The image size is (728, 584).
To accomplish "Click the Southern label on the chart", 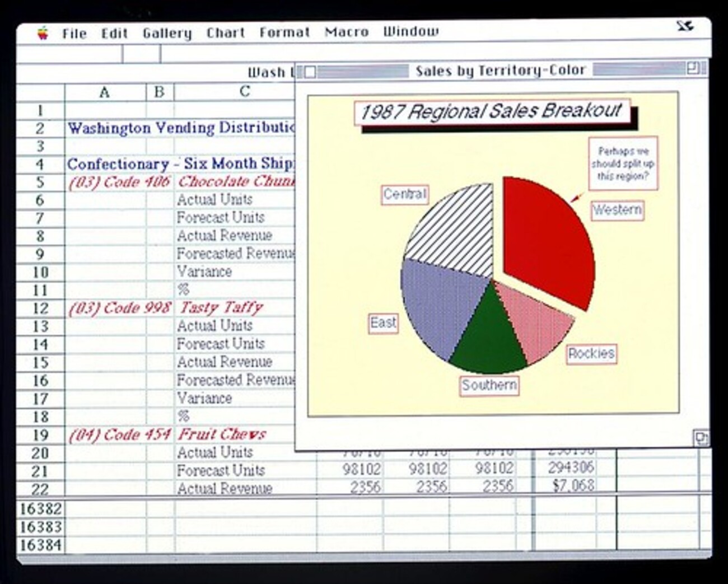I will (x=489, y=385).
